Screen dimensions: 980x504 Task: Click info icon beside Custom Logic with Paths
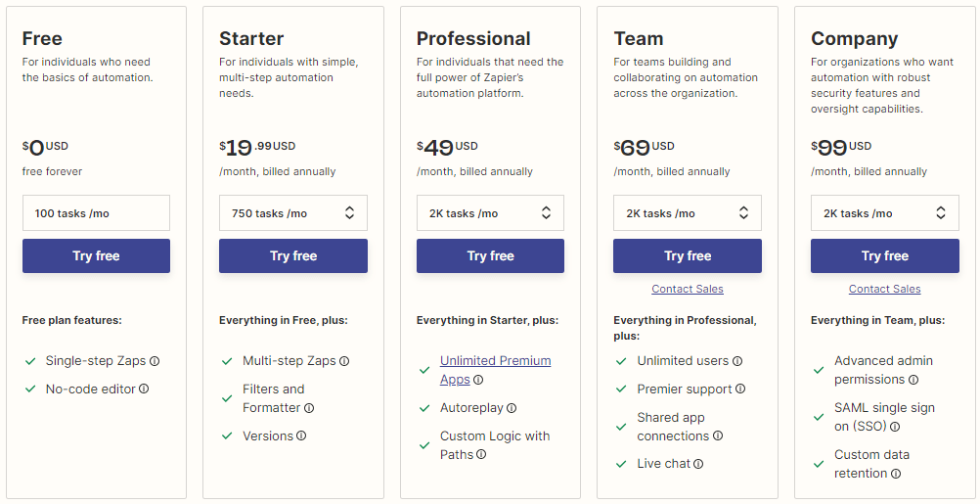coord(481,455)
